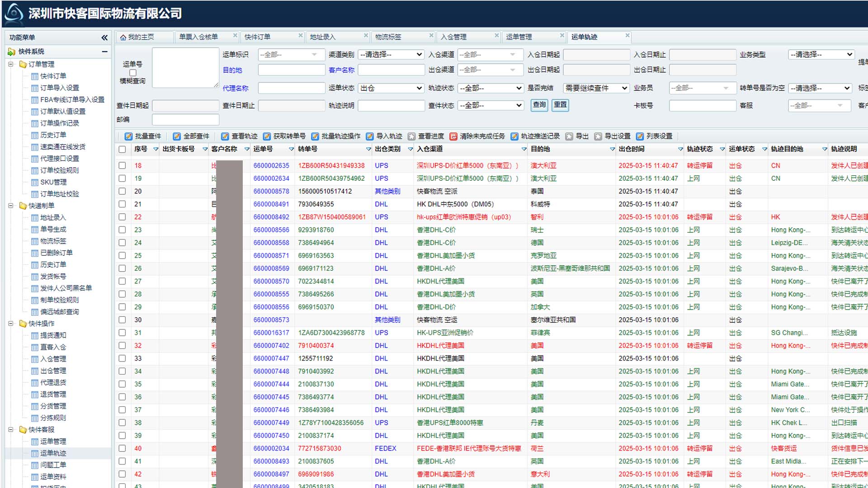Click the 查询 button
The width and height of the screenshot is (868, 488).
click(539, 105)
